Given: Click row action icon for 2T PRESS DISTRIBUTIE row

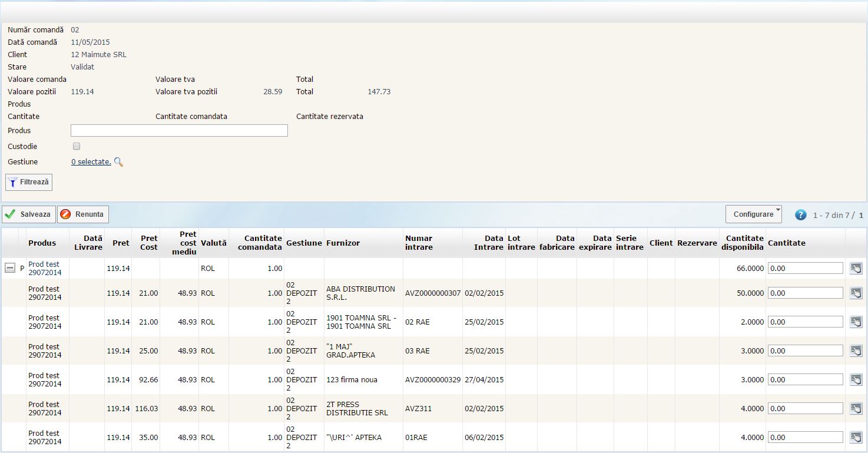Looking at the screenshot, I should coord(856,408).
